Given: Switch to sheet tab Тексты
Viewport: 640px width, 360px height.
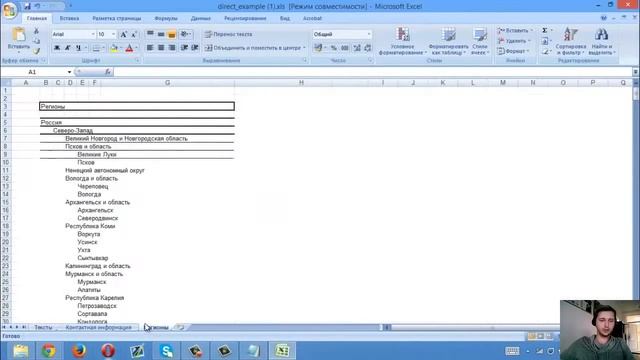Looking at the screenshot, I should coord(43,327).
